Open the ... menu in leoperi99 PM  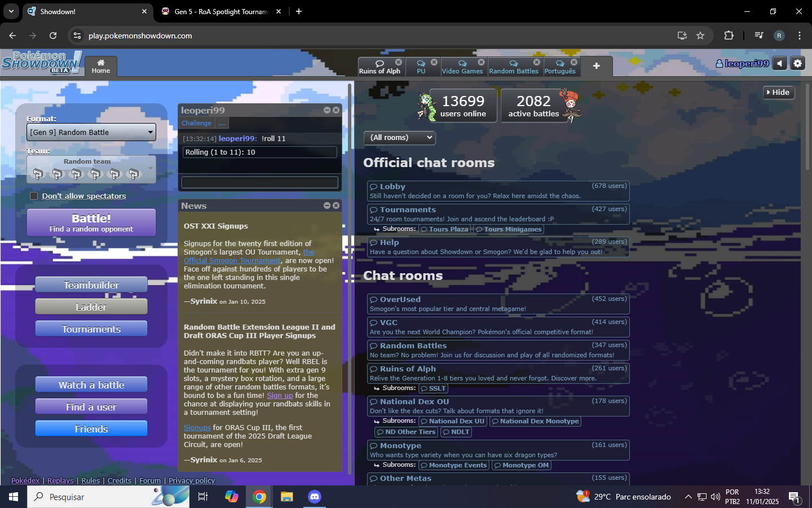(222, 123)
